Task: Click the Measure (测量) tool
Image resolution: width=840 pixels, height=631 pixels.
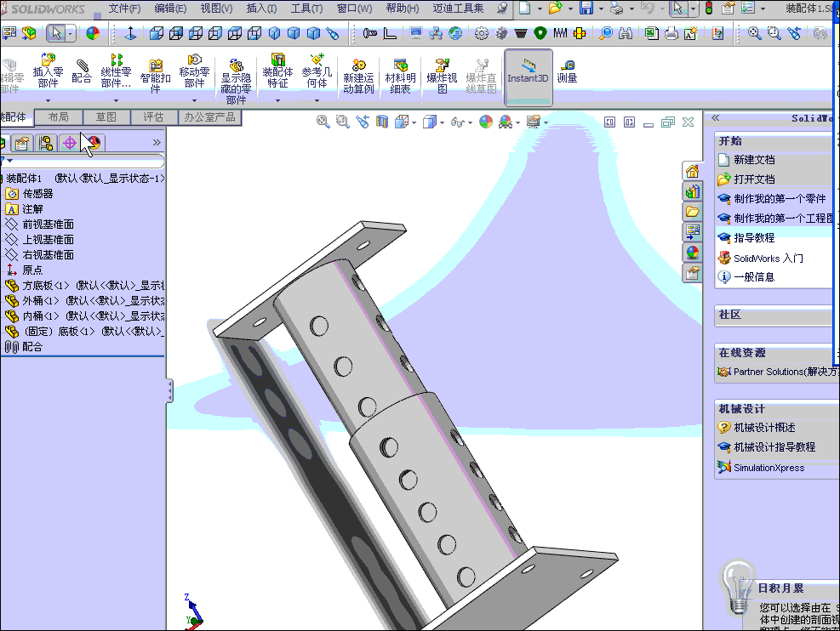Action: (x=567, y=71)
